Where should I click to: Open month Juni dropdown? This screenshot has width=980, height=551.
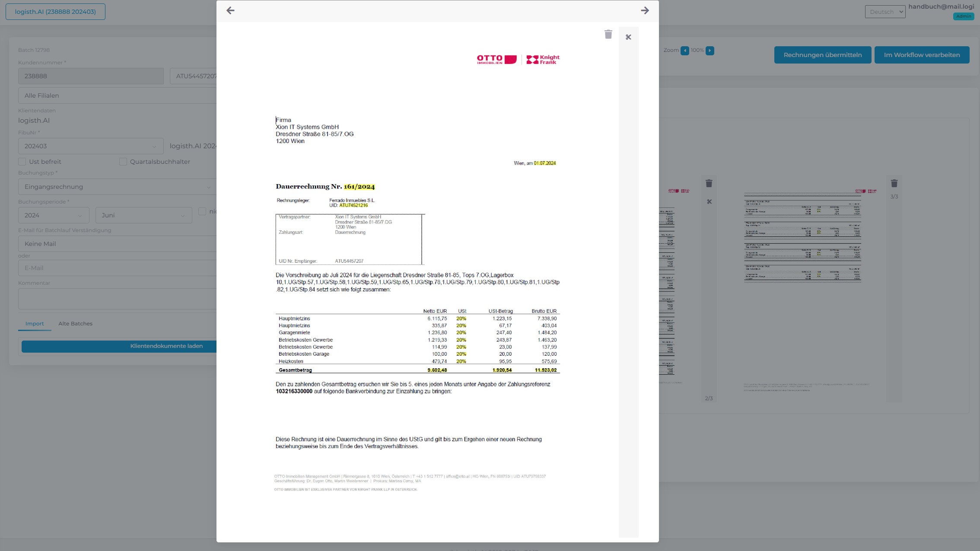tap(143, 215)
